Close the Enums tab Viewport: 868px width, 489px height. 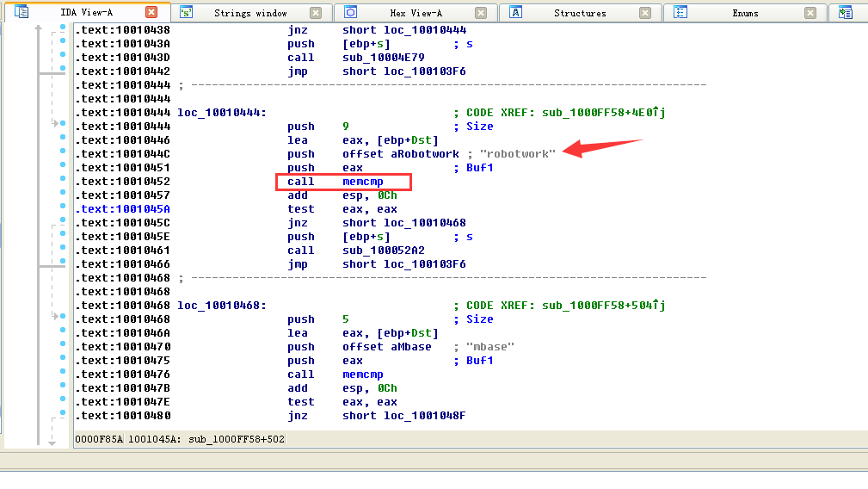[x=810, y=13]
